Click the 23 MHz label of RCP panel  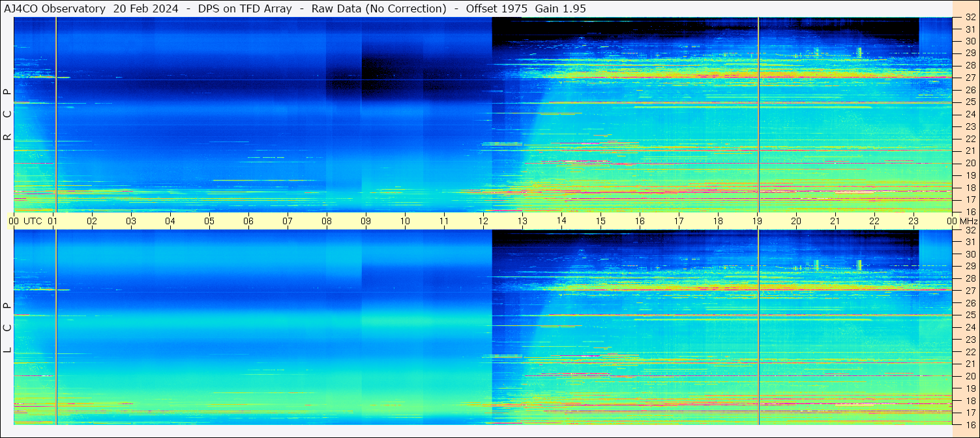(x=970, y=126)
